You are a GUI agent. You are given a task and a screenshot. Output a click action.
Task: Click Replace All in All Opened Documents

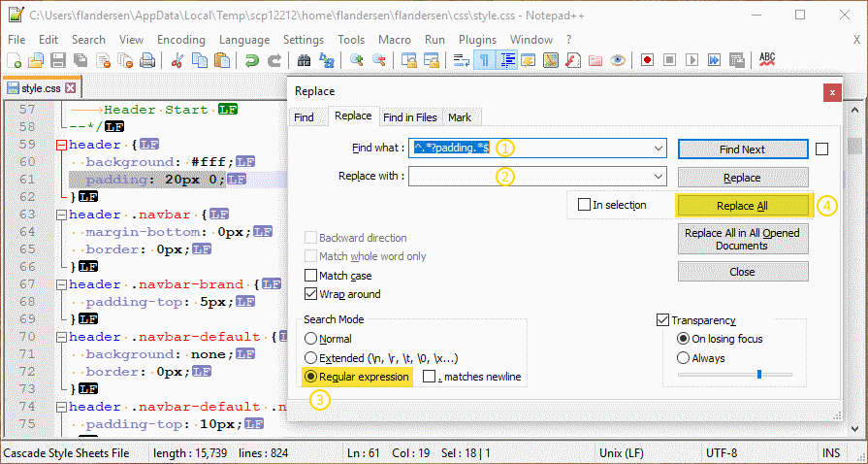point(742,239)
